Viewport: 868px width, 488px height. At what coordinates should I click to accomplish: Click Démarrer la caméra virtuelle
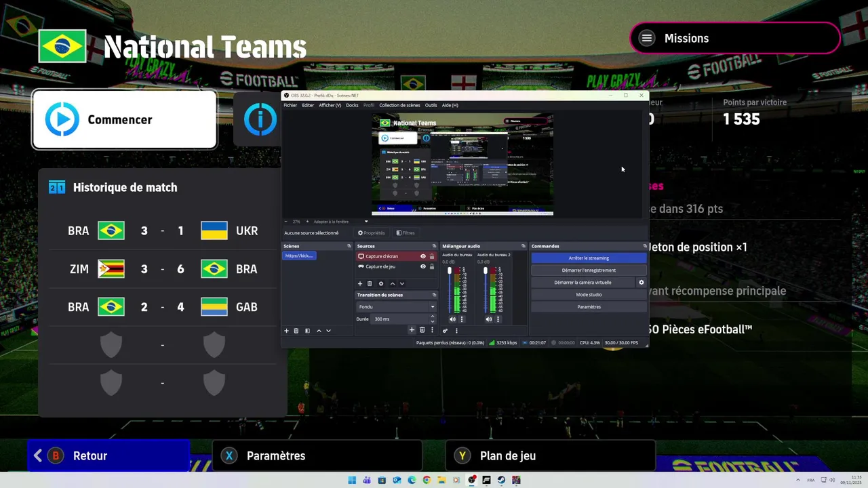point(583,283)
